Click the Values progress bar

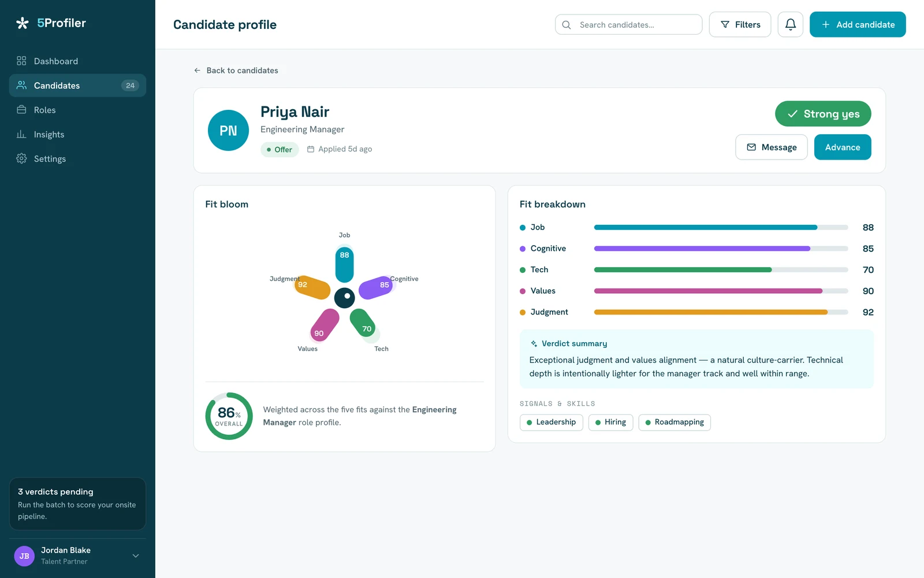tap(721, 291)
